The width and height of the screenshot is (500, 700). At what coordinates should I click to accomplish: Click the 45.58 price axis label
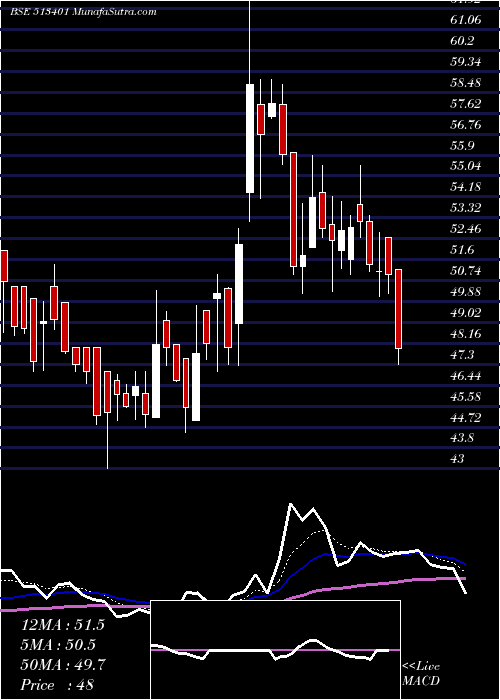(466, 397)
